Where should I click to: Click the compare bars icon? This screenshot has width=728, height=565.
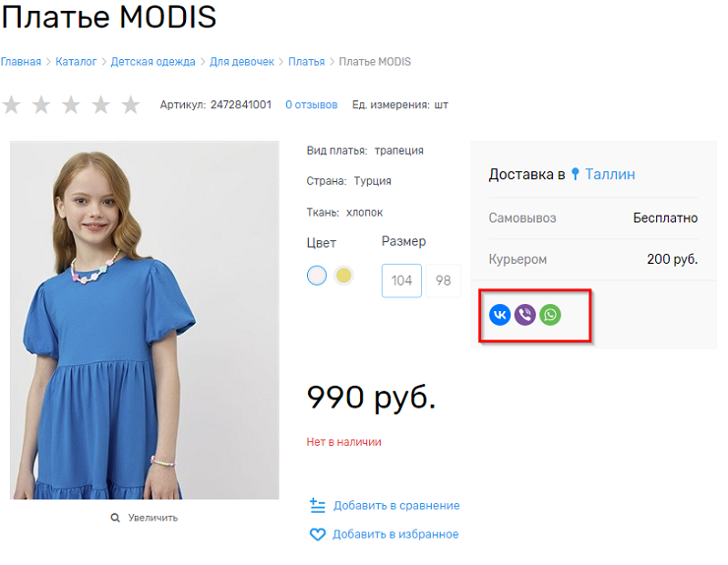tap(318, 505)
